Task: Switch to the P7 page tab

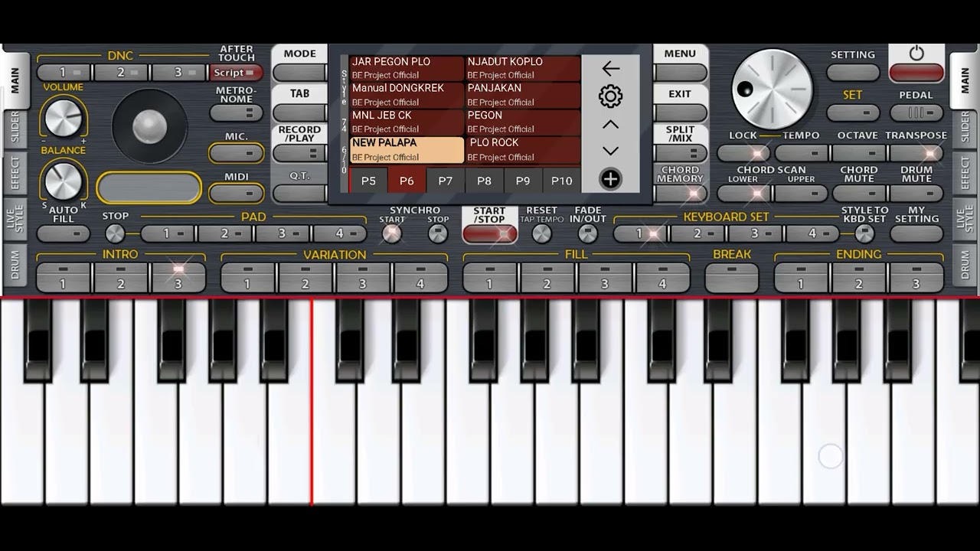Action: [x=446, y=181]
